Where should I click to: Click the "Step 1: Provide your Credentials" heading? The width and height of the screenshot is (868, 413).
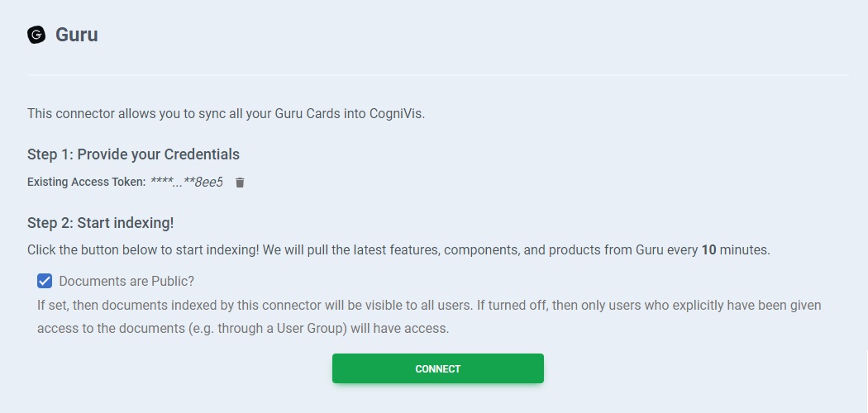click(133, 154)
